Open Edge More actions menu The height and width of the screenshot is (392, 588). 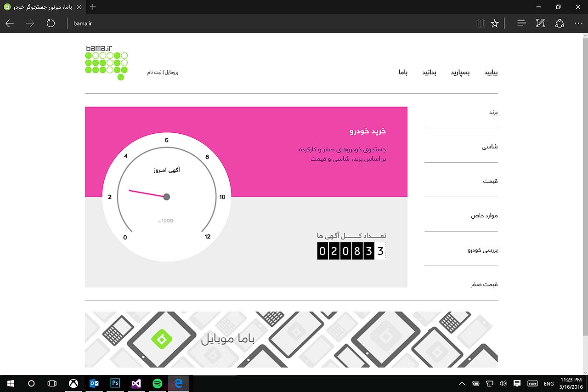click(578, 23)
